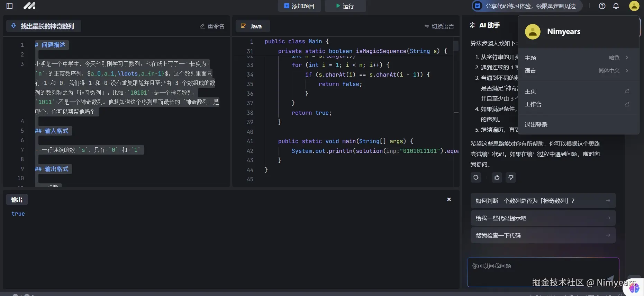Switch programming language via 切换语言
This screenshot has height=296, width=644.
coord(439,26)
